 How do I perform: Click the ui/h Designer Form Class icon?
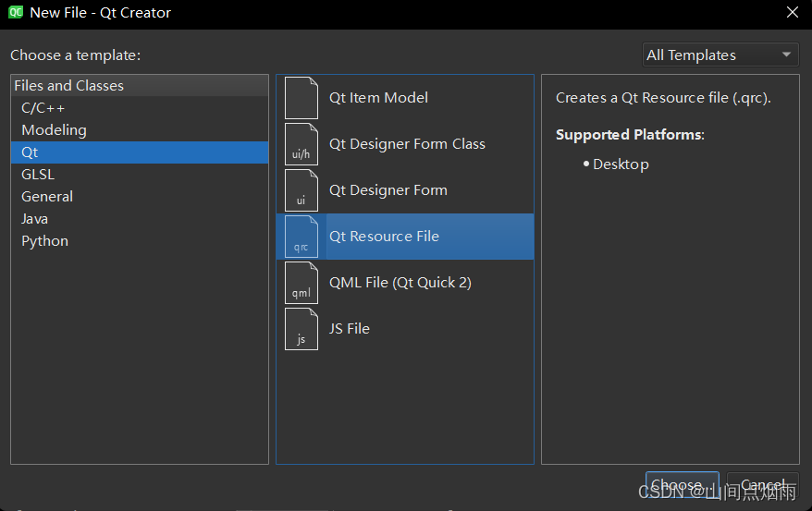tap(301, 144)
